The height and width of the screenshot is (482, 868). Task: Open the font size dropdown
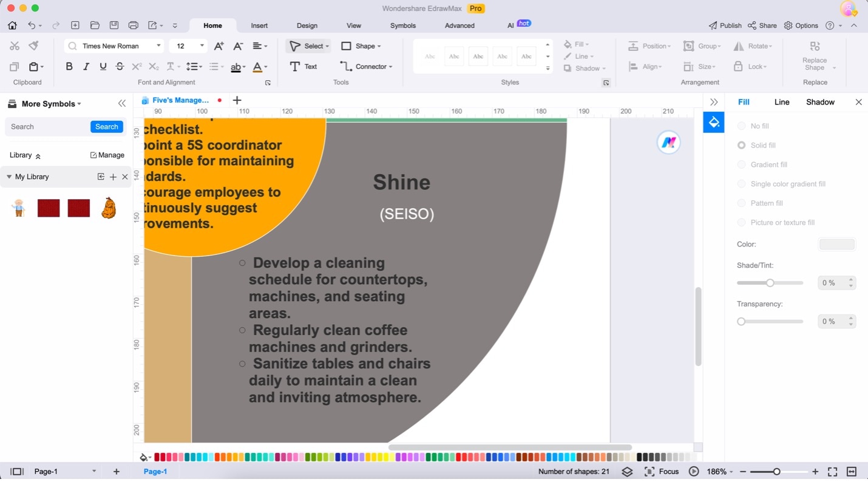203,46
